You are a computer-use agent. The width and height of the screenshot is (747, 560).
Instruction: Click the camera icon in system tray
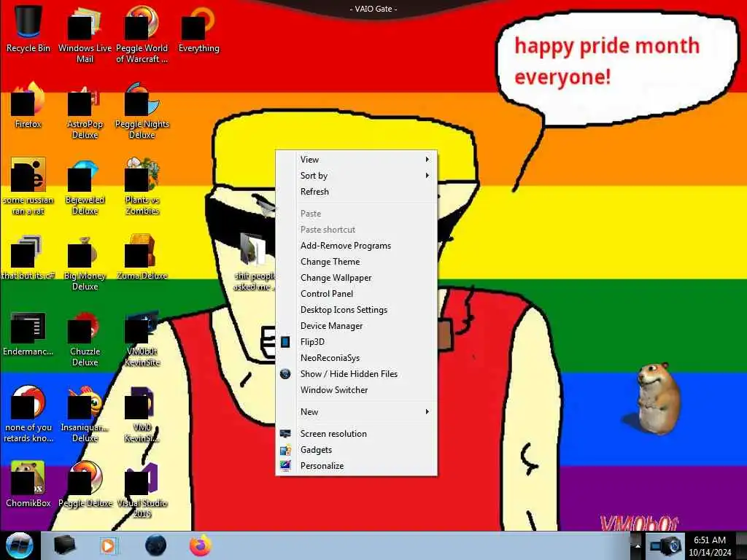coord(667,545)
